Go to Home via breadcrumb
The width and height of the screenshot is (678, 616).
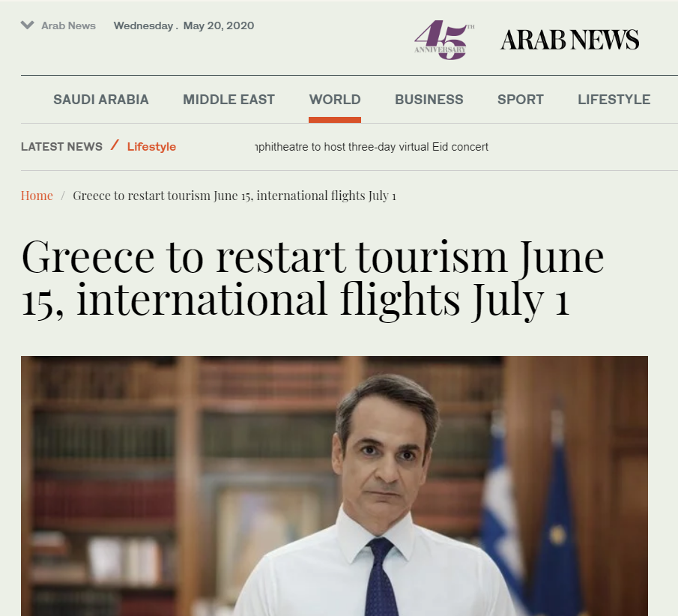point(37,196)
